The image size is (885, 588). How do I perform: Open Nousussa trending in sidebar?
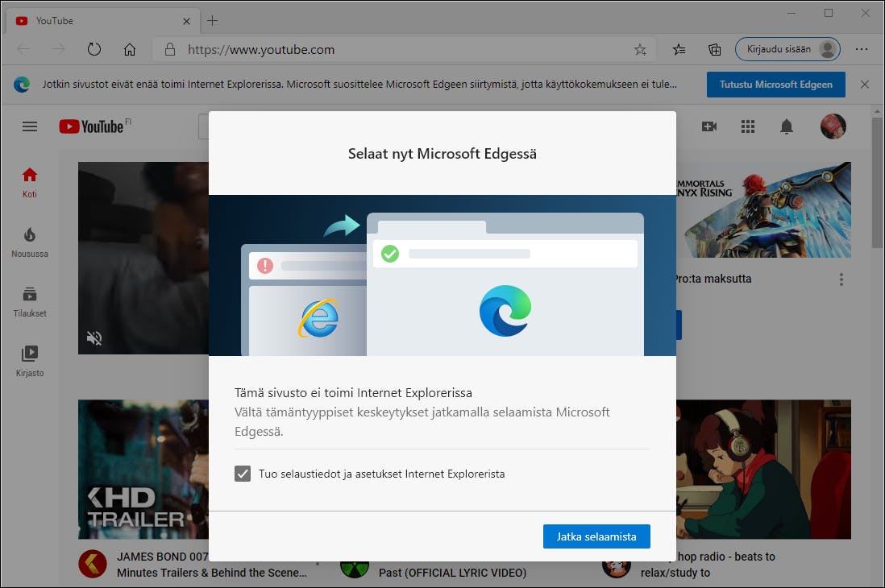[x=30, y=242]
